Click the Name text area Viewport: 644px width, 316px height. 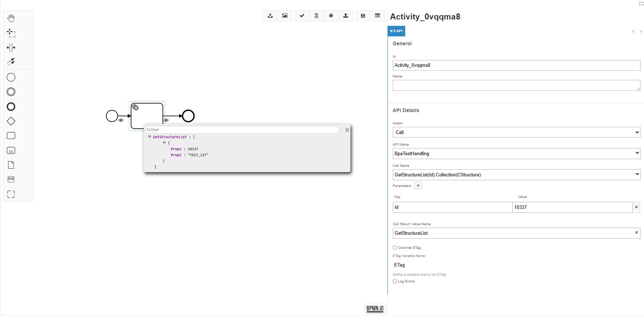[516, 85]
